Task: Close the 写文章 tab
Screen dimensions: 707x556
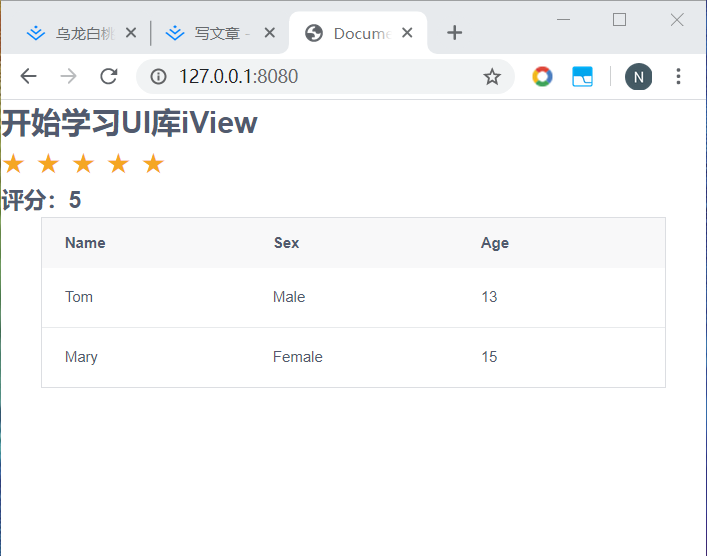Action: click(x=270, y=32)
